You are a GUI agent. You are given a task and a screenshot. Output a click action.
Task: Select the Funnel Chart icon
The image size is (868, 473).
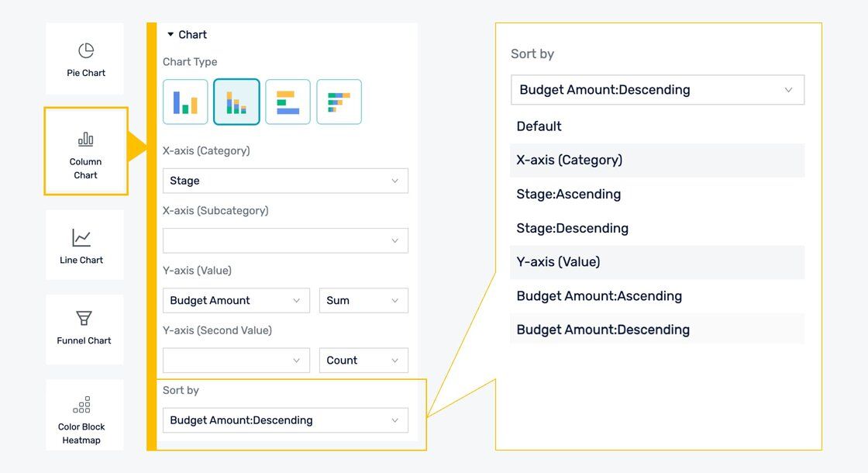pos(84,318)
